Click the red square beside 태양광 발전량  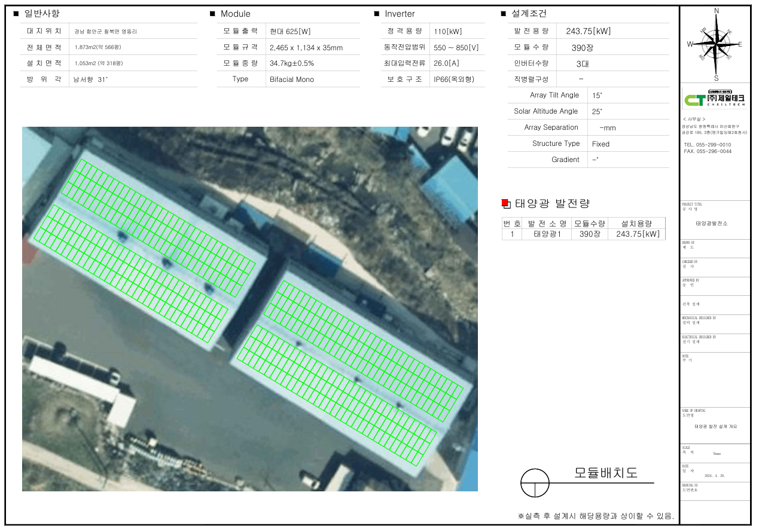[x=505, y=203]
